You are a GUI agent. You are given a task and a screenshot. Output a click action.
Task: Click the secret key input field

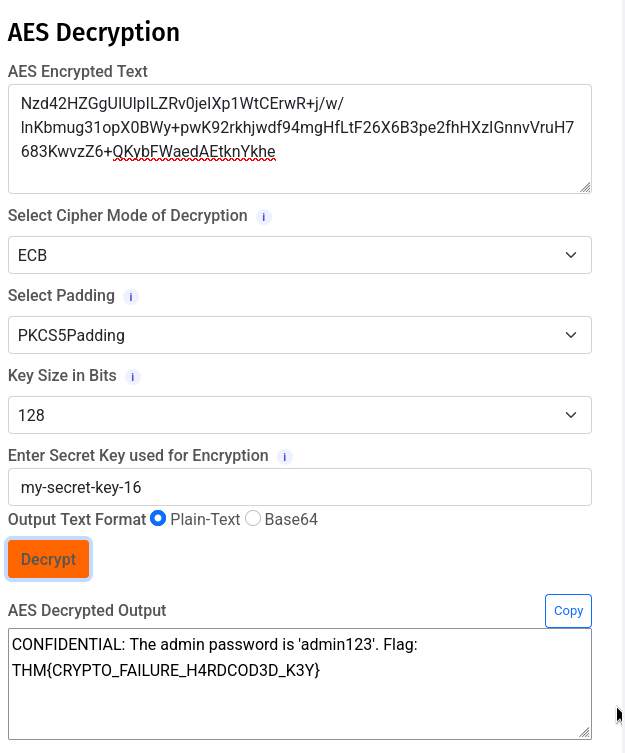pos(299,488)
